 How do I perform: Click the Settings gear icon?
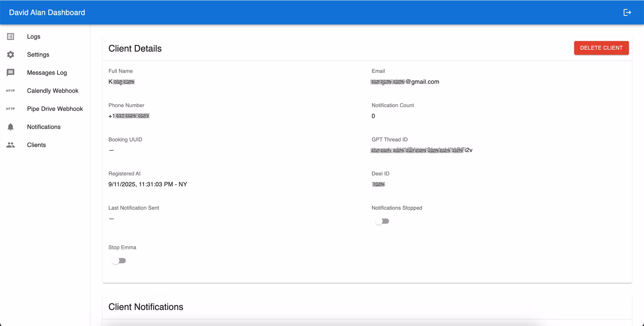coord(11,55)
